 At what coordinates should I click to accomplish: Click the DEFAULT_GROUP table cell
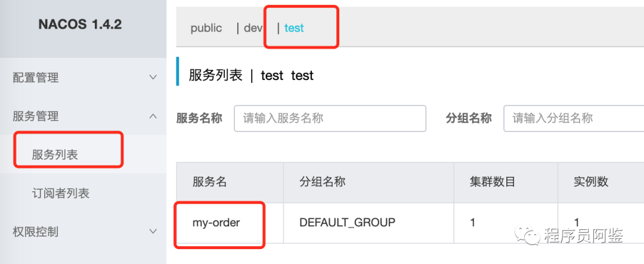click(x=347, y=223)
